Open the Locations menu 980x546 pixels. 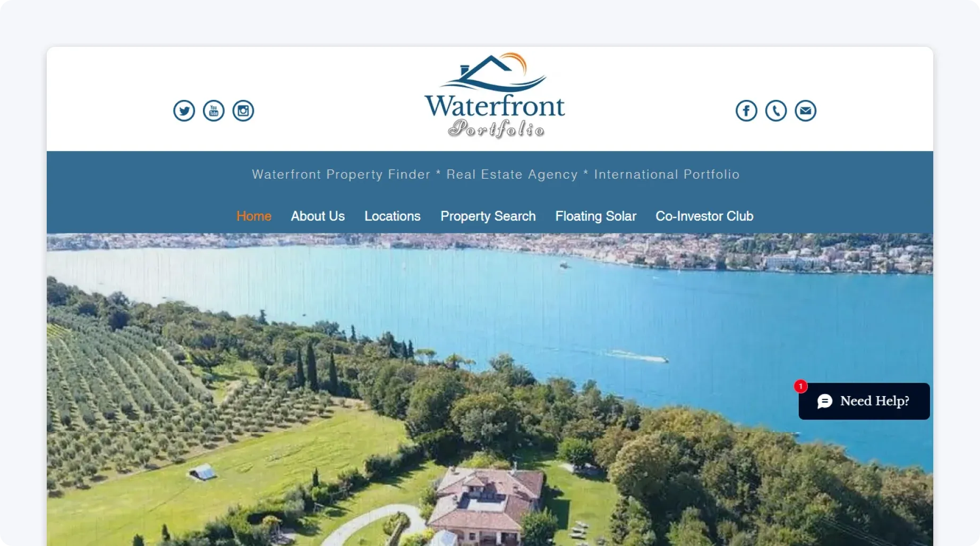393,216
